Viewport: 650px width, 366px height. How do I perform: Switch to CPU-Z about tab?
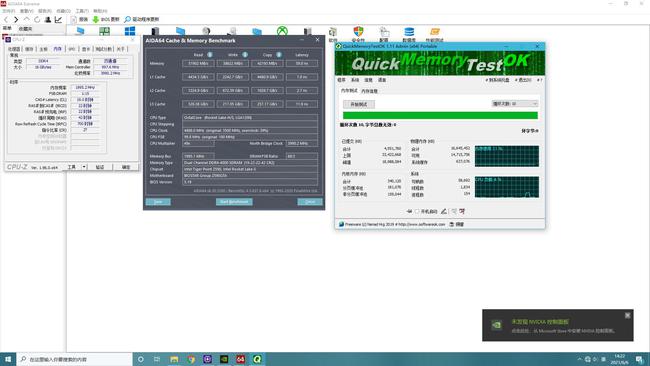(121, 49)
